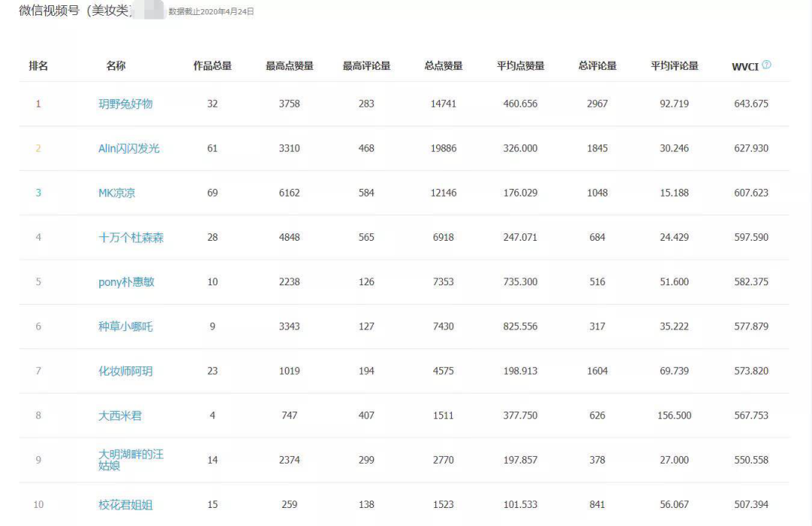Click average likes value 735.300
The image size is (812, 526).
(x=520, y=282)
